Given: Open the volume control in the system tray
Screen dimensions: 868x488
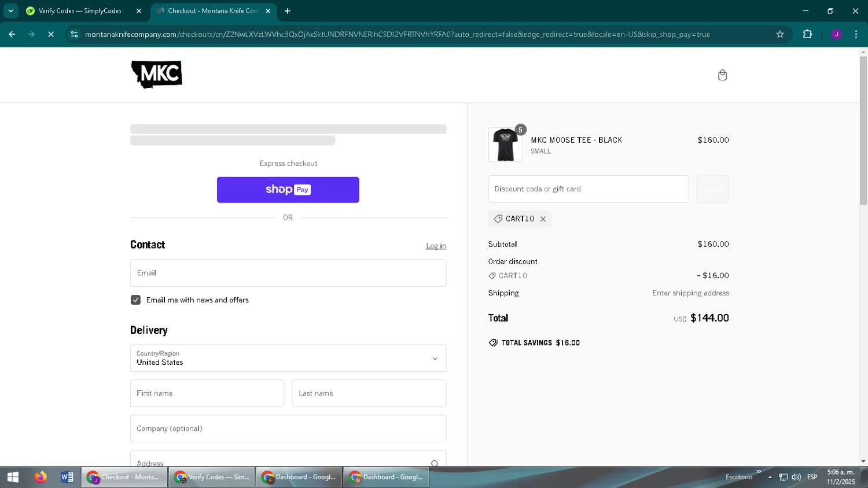Looking at the screenshot, I should click(796, 477).
